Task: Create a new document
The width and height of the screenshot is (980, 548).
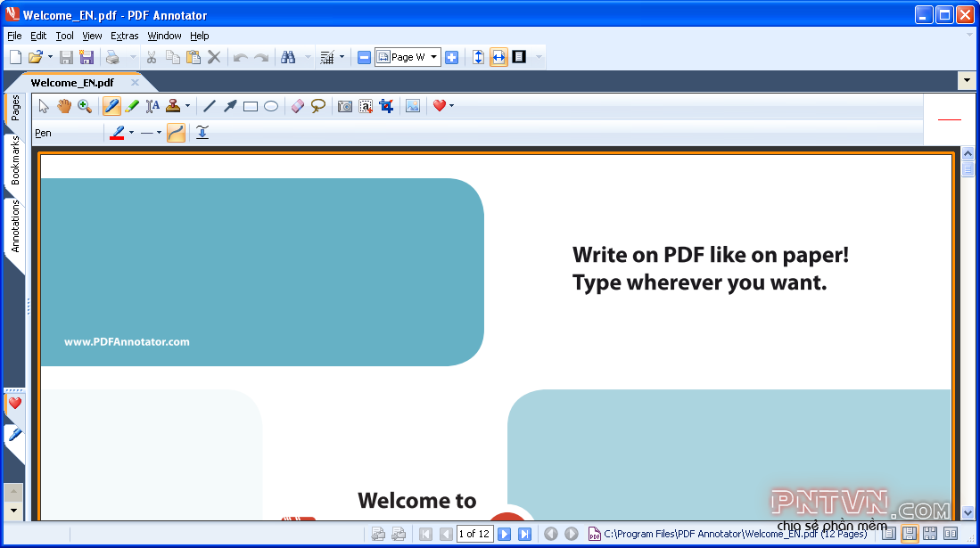Action: [16, 58]
